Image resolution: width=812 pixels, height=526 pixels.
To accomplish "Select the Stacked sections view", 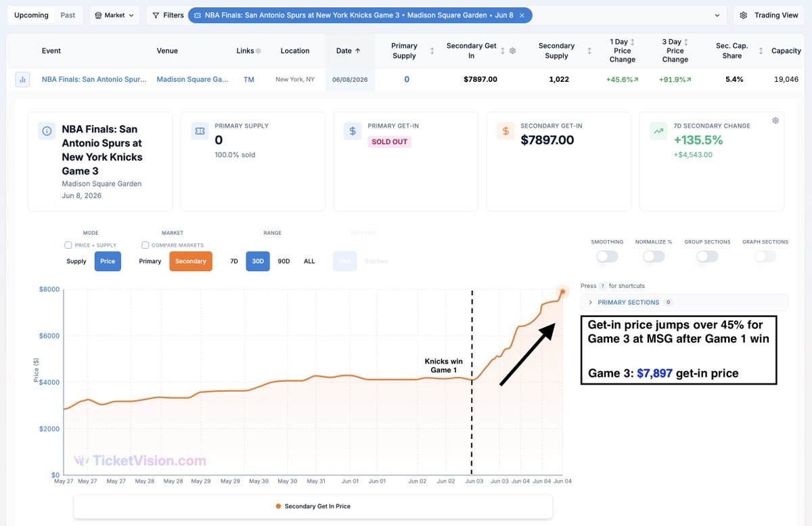I will pyautogui.click(x=376, y=261).
